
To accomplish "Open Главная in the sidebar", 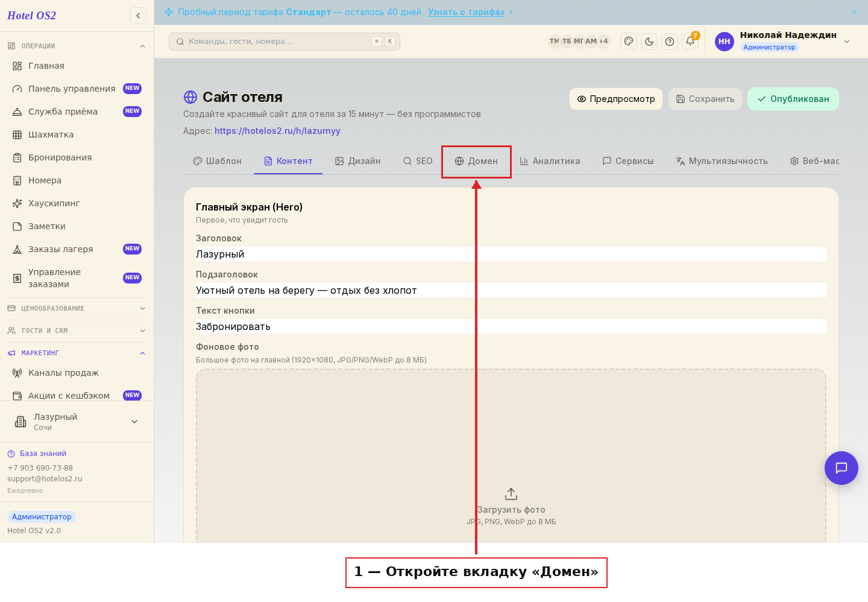I will click(77, 66).
